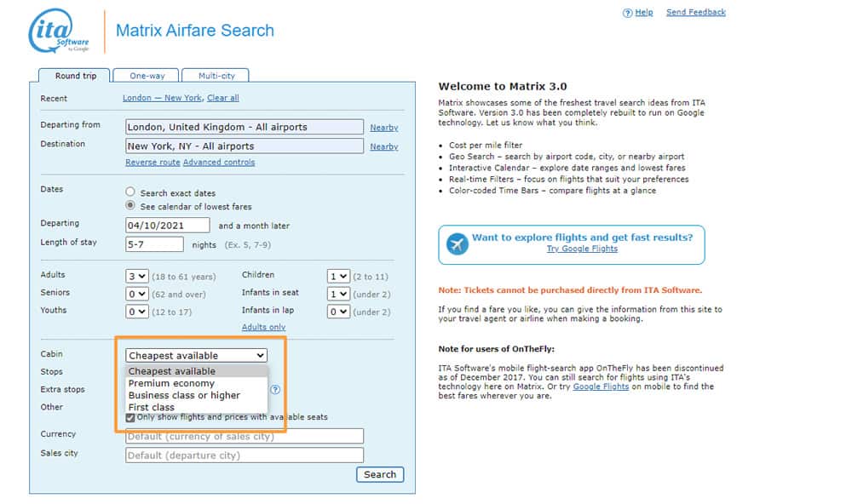Click the ITA Software logo
852x504 pixels.
pos(59,31)
